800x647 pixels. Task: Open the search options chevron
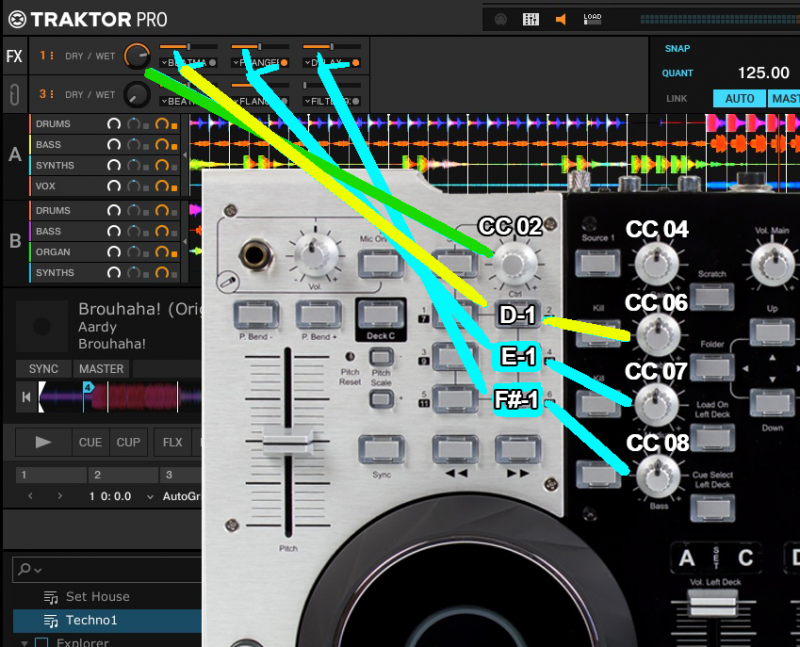38,570
